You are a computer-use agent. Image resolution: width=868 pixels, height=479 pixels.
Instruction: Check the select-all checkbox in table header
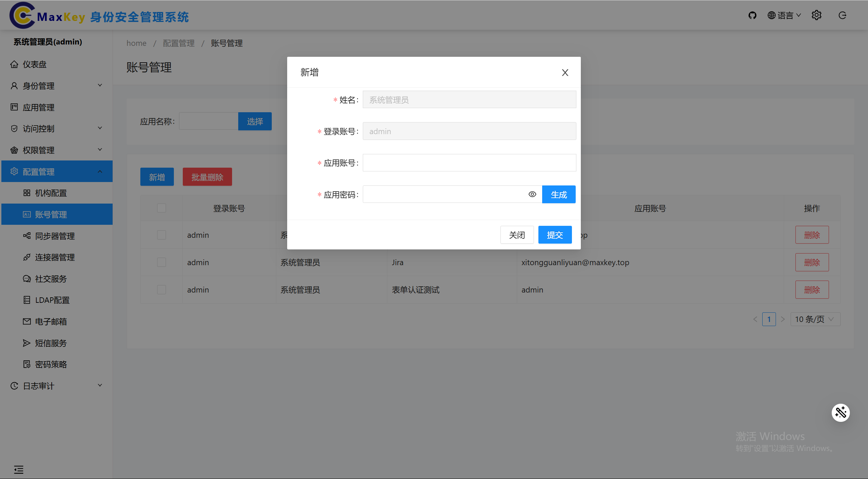click(x=161, y=208)
